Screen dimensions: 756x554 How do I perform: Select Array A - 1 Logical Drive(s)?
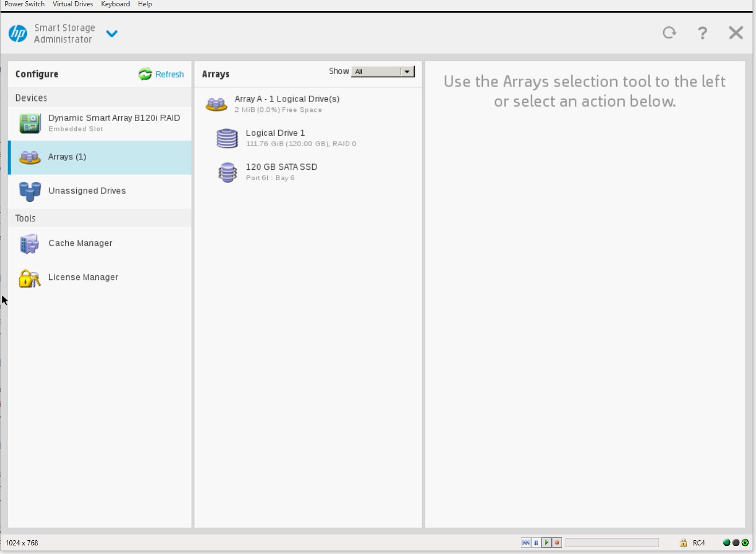pos(309,104)
